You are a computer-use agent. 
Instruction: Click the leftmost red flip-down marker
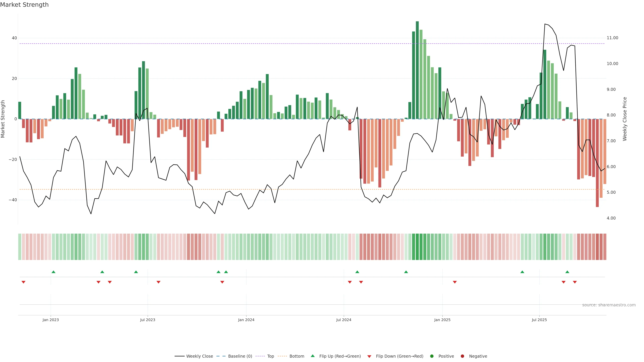(x=23, y=282)
